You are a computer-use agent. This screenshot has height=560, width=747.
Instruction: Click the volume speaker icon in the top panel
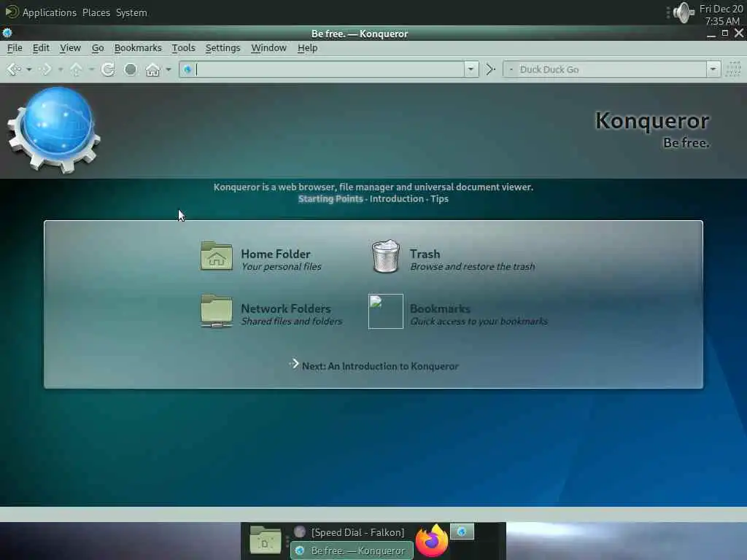pyautogui.click(x=684, y=12)
